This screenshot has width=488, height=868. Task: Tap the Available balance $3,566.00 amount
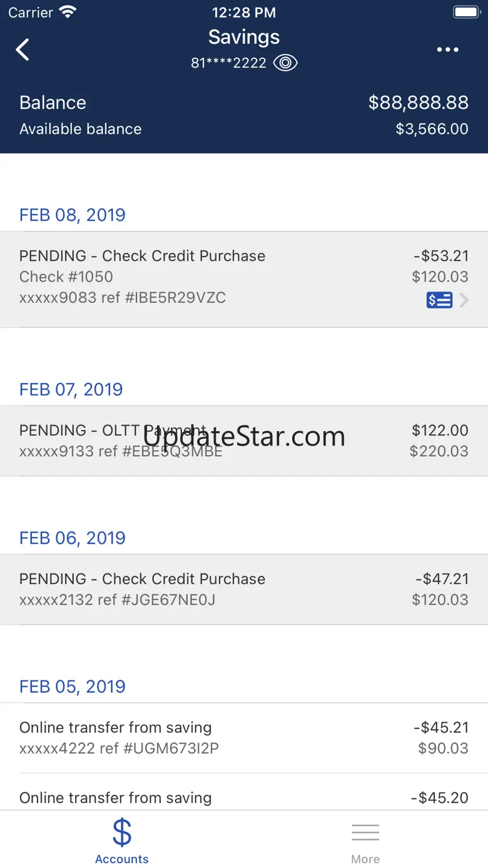click(432, 129)
